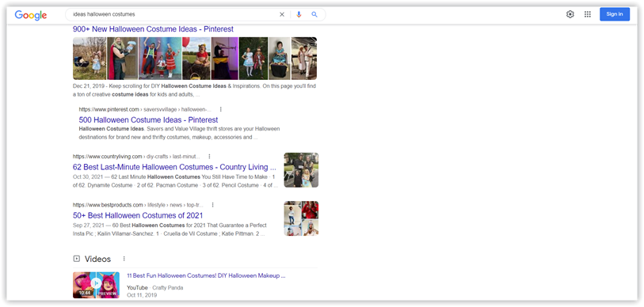Open 50+ Best Halloween Costumes of 2021 link
This screenshot has width=644, height=307.
click(x=138, y=215)
